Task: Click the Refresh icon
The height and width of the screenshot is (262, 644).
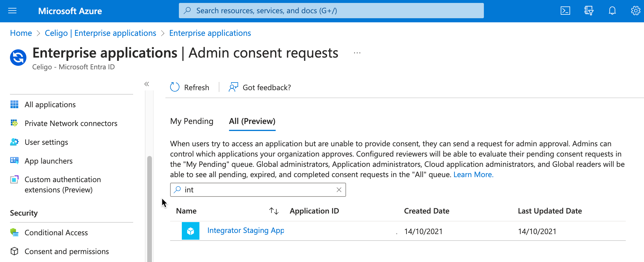Action: pos(175,87)
